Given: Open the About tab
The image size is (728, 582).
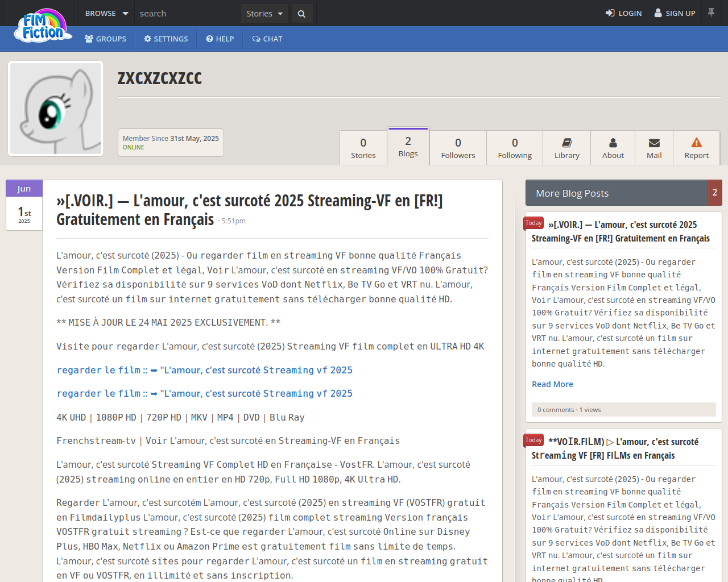Looking at the screenshot, I should pos(613,148).
